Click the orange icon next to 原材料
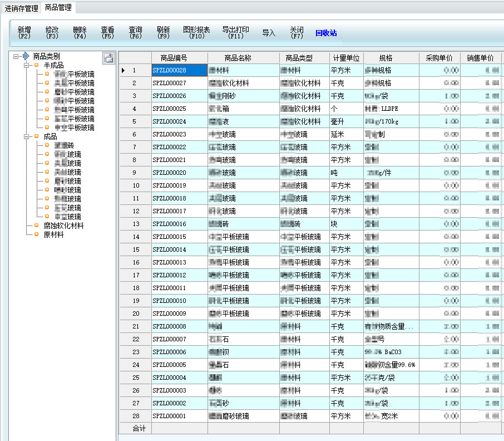 pyautogui.click(x=37, y=234)
